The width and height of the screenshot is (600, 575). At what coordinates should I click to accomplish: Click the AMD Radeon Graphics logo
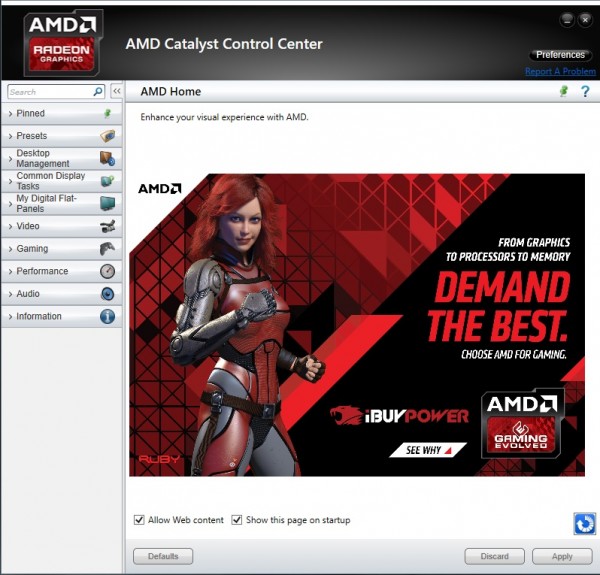(62, 43)
